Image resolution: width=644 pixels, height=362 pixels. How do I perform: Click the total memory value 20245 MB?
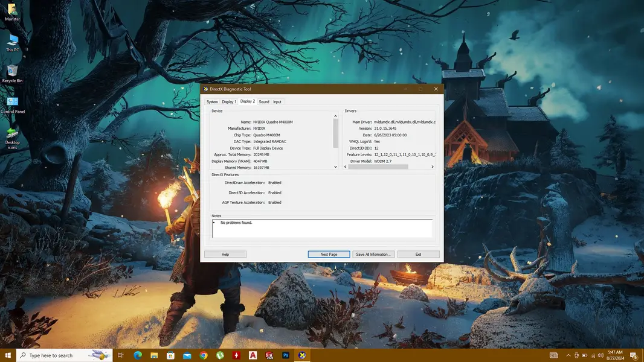pos(261,154)
